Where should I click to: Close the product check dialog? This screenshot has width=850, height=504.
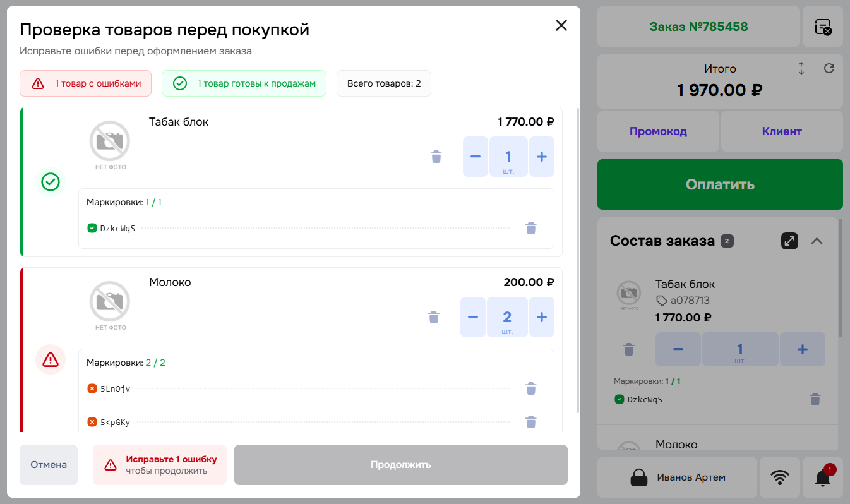tap(561, 25)
